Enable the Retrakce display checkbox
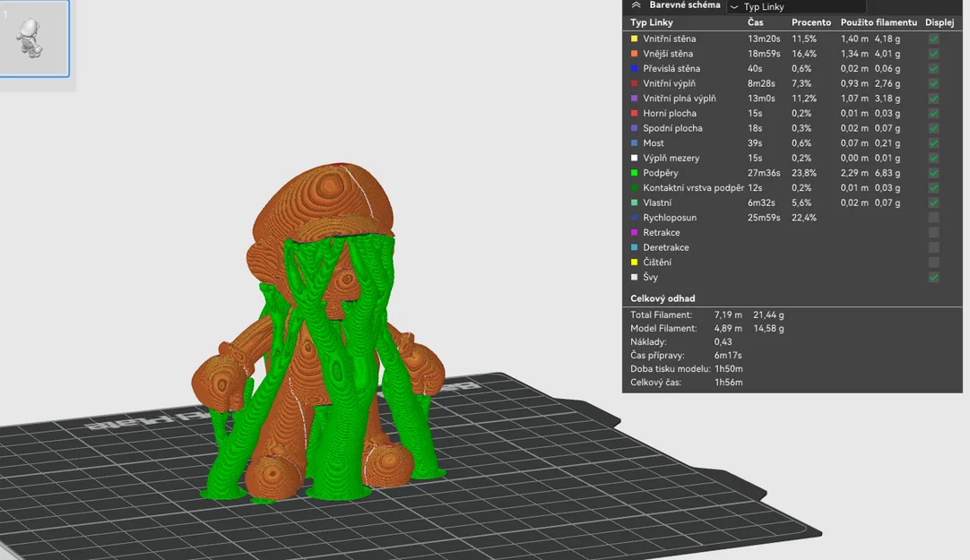The image size is (970, 560). (x=933, y=232)
